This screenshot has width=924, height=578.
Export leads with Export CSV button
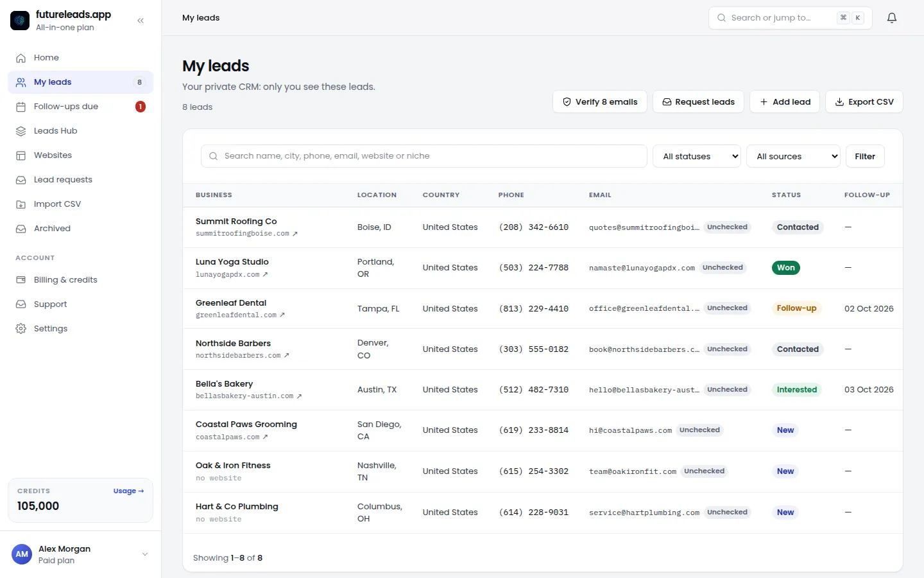(x=864, y=101)
